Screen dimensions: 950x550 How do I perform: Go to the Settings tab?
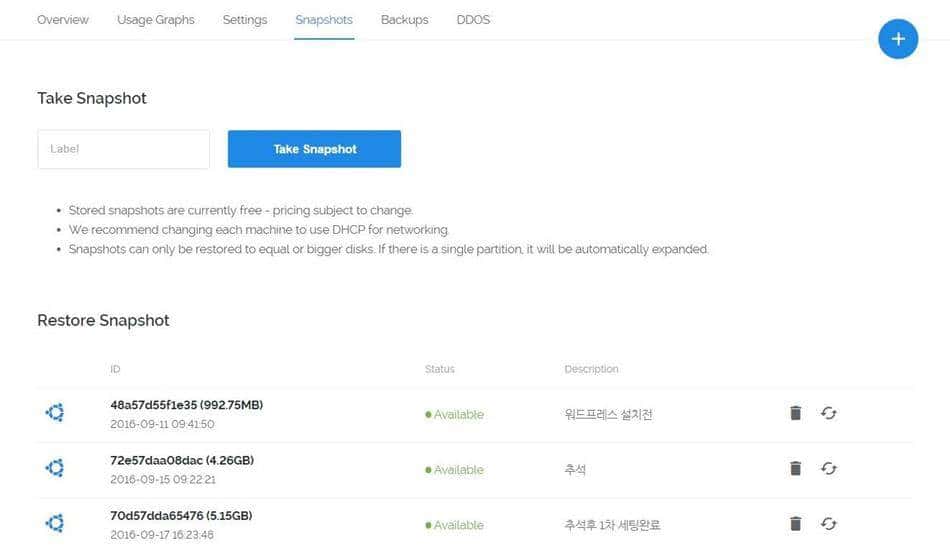[x=245, y=20]
